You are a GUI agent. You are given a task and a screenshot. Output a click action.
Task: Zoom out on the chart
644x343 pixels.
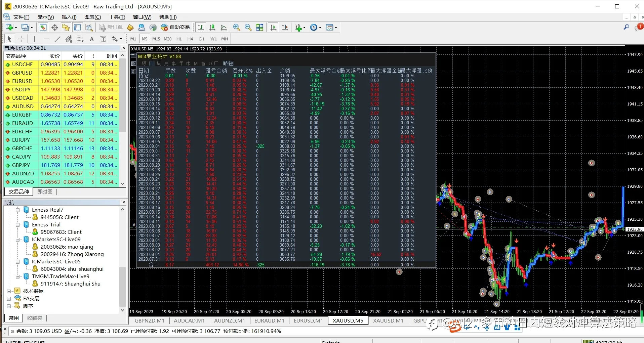[248, 27]
